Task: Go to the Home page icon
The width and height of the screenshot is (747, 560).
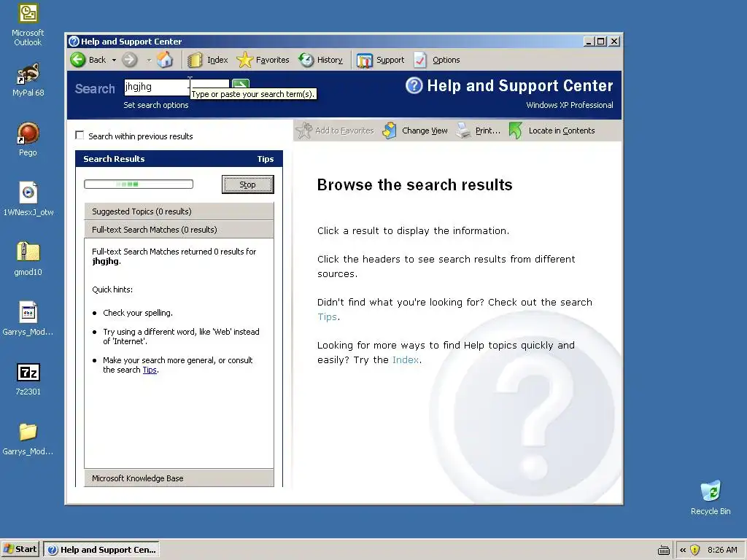Action: pos(165,60)
